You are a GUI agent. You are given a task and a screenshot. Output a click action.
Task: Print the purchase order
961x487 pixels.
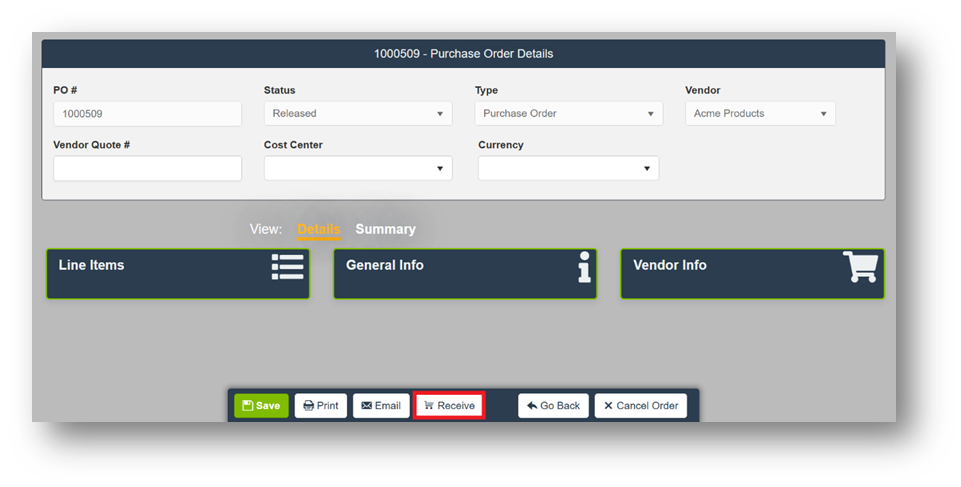point(320,406)
